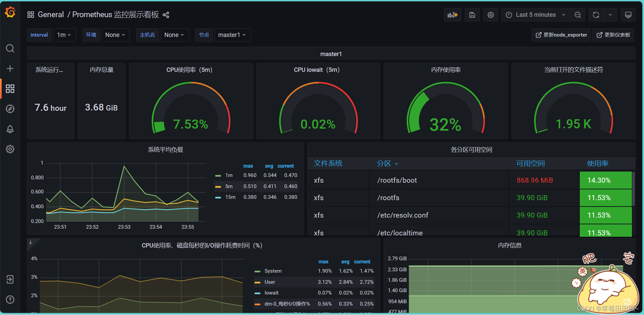Open the 环境 None dropdown
The height and width of the screenshot is (315, 644).
tap(115, 35)
